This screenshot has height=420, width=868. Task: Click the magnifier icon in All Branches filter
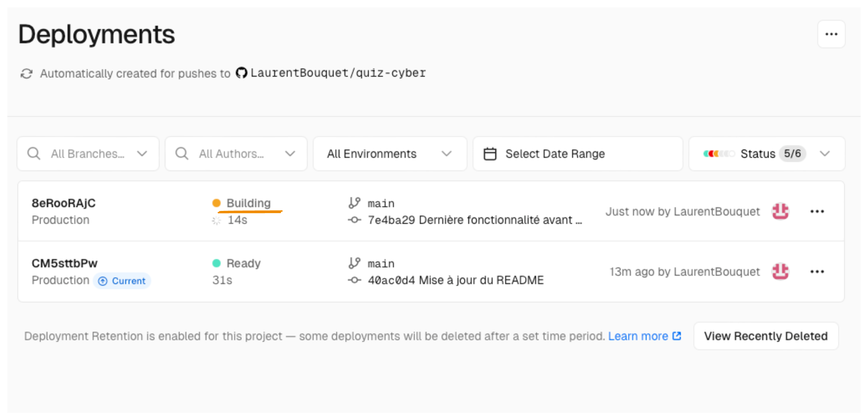click(34, 153)
